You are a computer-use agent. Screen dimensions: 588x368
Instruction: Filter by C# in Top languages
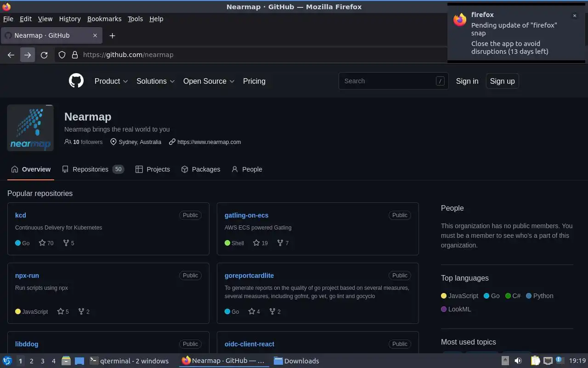click(x=513, y=296)
